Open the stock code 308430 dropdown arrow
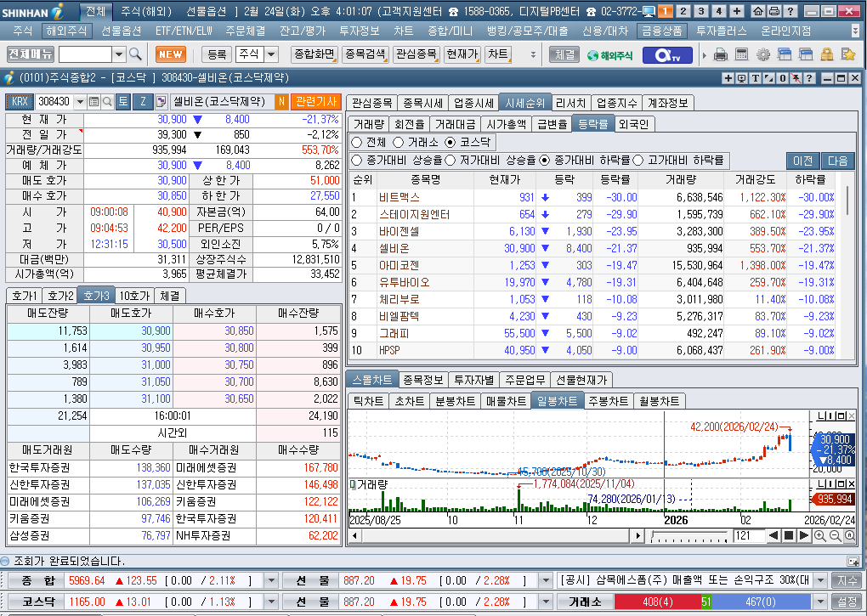 (x=80, y=102)
